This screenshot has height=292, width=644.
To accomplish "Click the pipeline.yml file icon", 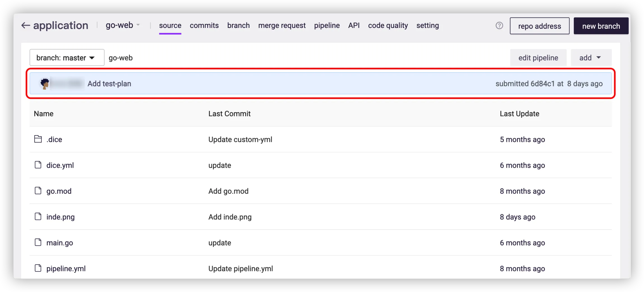I will point(38,268).
